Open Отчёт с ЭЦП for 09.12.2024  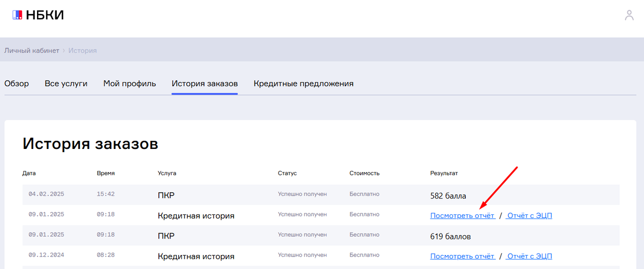click(529, 256)
